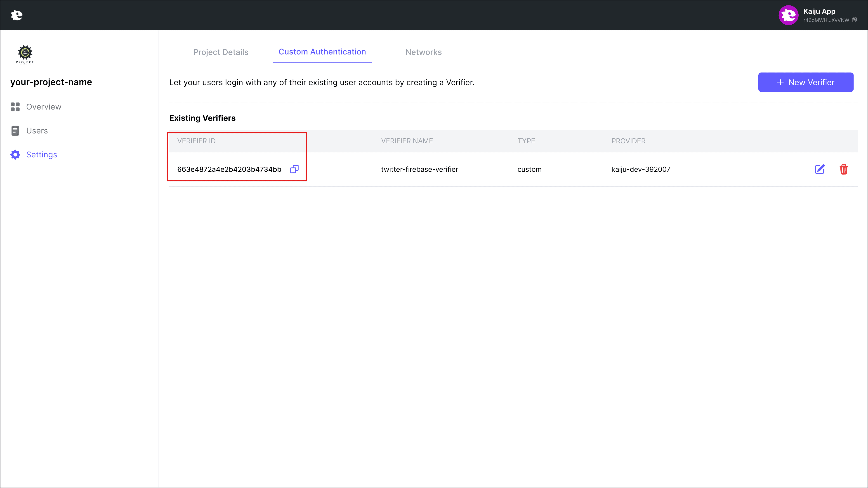Switch to the Networks tab

[423, 52]
